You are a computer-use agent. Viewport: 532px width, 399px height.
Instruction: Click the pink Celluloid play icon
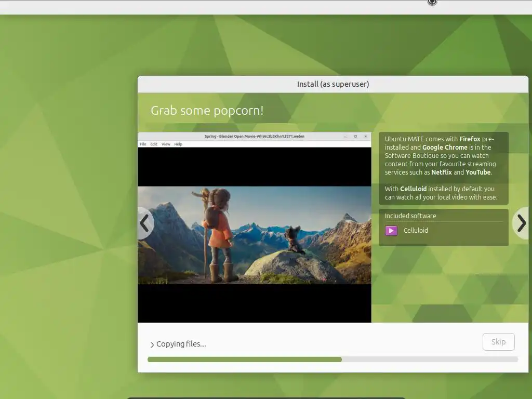pyautogui.click(x=391, y=231)
